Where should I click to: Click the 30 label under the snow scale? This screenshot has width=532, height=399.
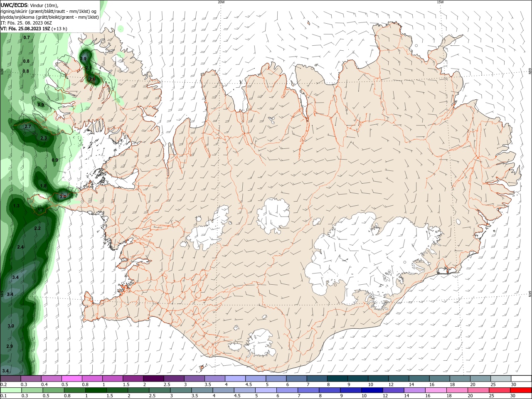[514, 384]
